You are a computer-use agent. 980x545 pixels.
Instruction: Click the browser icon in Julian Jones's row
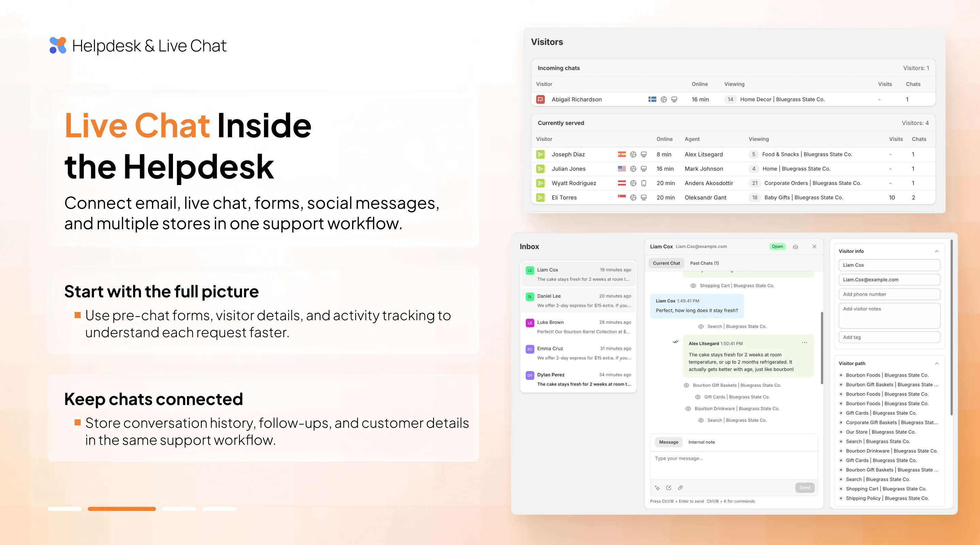633,169
